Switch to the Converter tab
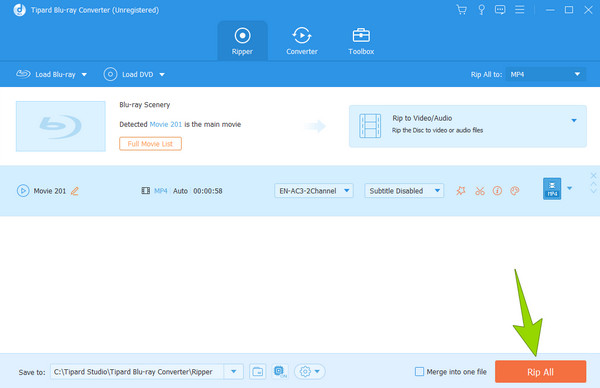 302,41
